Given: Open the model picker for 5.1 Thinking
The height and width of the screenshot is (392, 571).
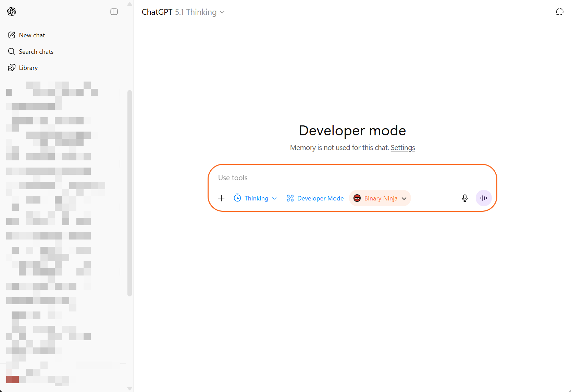Looking at the screenshot, I should point(196,12).
